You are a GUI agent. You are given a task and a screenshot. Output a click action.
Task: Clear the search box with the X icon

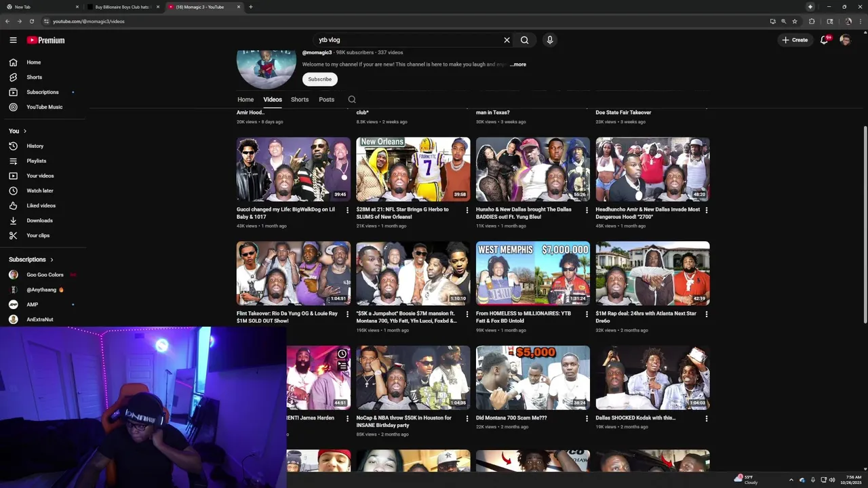point(507,40)
